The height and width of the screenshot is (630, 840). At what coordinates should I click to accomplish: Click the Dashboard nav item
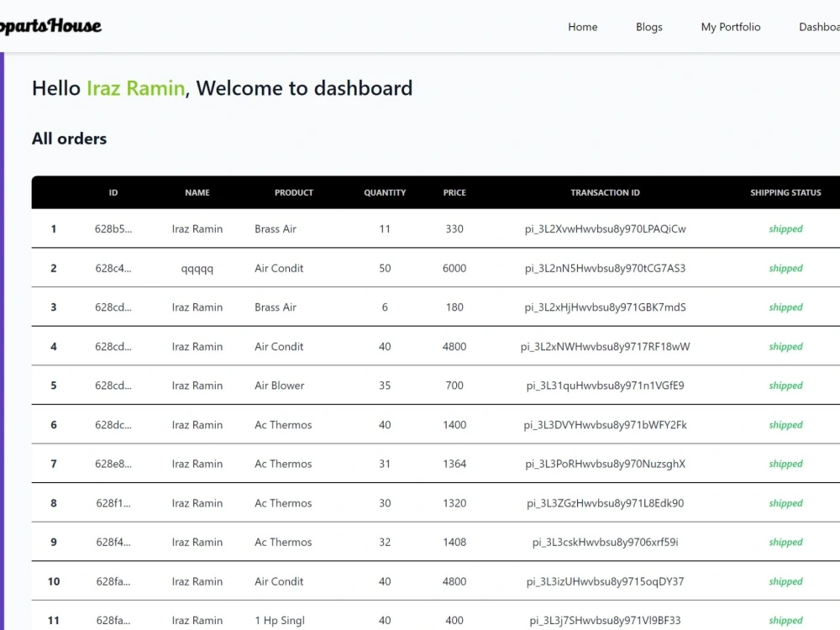[819, 27]
